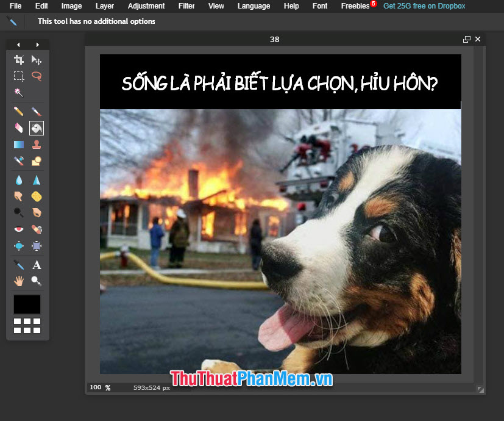The width and height of the screenshot is (504, 421).
Task: Expand toolbox with right arrow
Action: pos(38,45)
